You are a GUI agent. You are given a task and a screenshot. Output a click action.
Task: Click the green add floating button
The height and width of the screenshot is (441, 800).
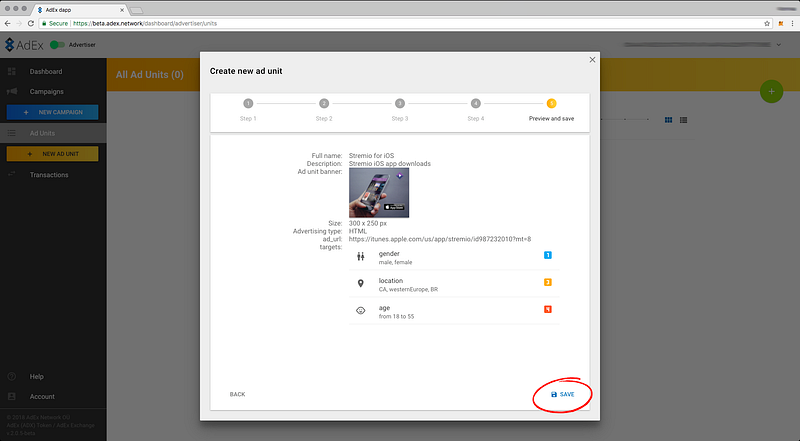[x=771, y=91]
